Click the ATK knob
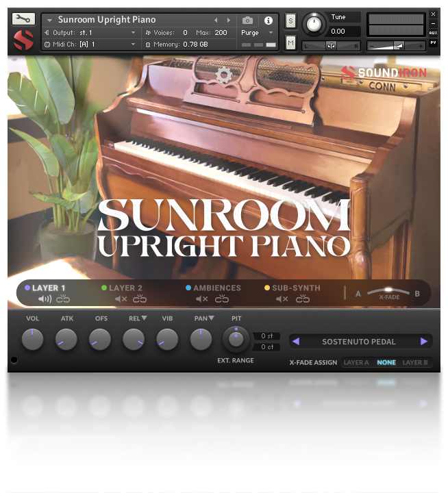 [x=66, y=339]
